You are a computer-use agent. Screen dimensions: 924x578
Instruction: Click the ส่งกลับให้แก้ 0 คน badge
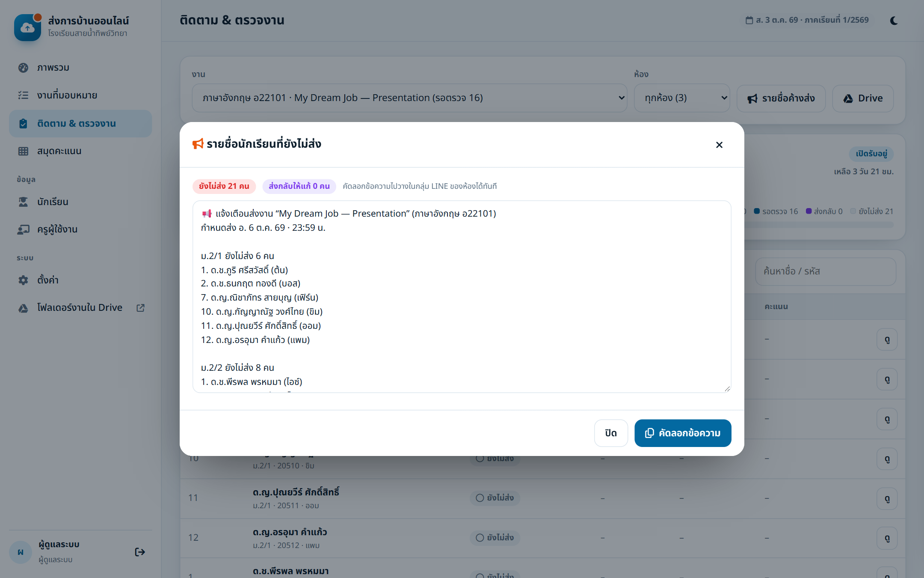click(x=299, y=186)
